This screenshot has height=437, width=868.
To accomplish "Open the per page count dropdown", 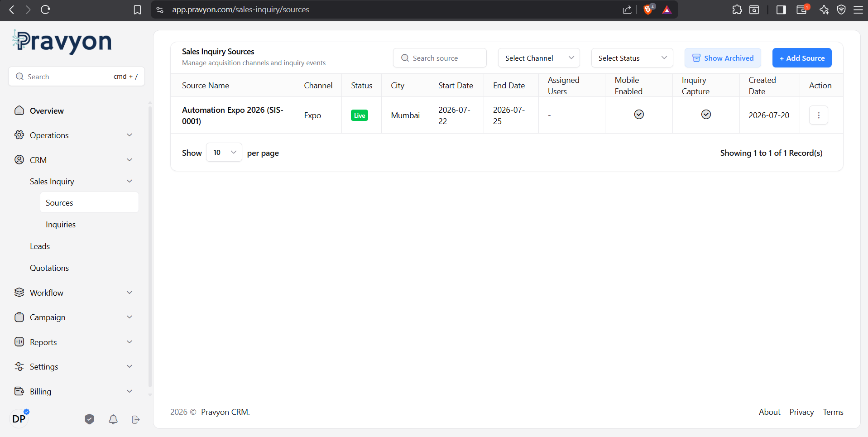I will [x=224, y=152].
